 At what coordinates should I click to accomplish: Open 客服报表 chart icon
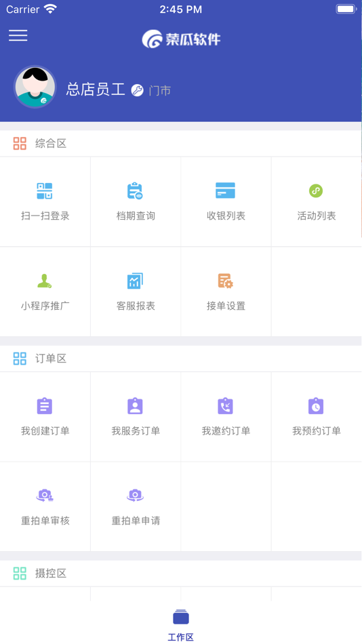pyautogui.click(x=135, y=281)
